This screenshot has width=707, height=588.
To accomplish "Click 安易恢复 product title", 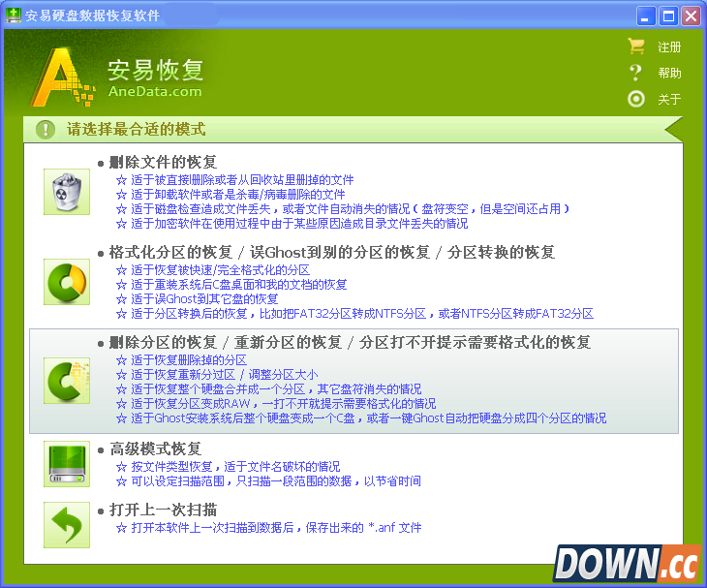I will 156,71.
